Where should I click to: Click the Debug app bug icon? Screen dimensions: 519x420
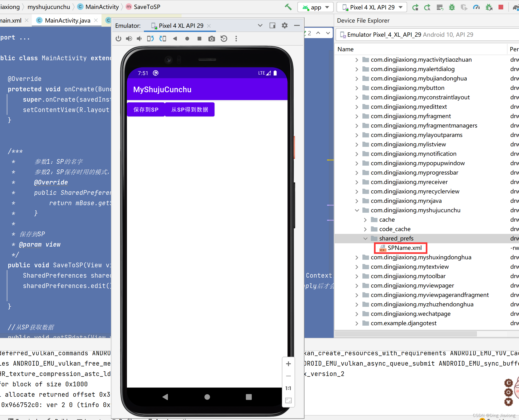click(x=452, y=7)
